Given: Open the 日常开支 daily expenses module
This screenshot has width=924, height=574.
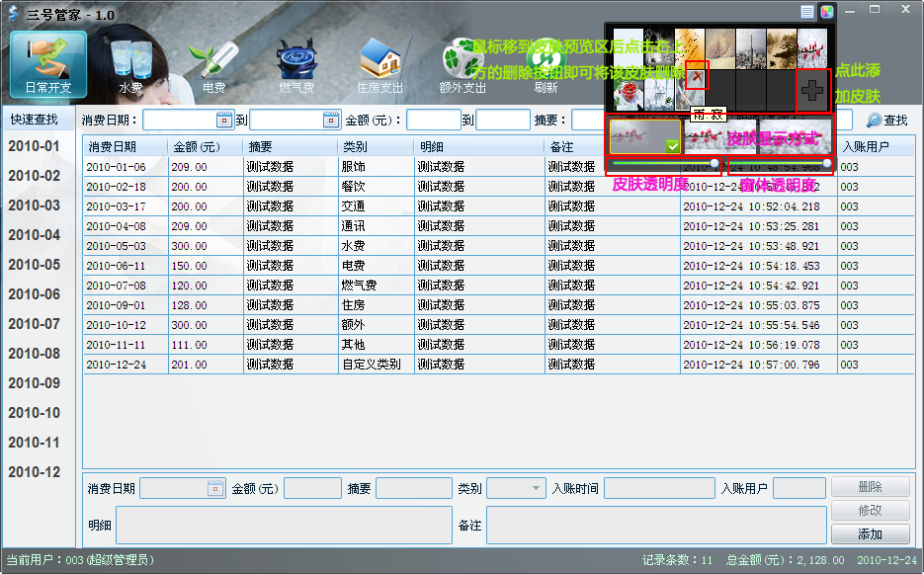Looking at the screenshot, I should (48, 65).
